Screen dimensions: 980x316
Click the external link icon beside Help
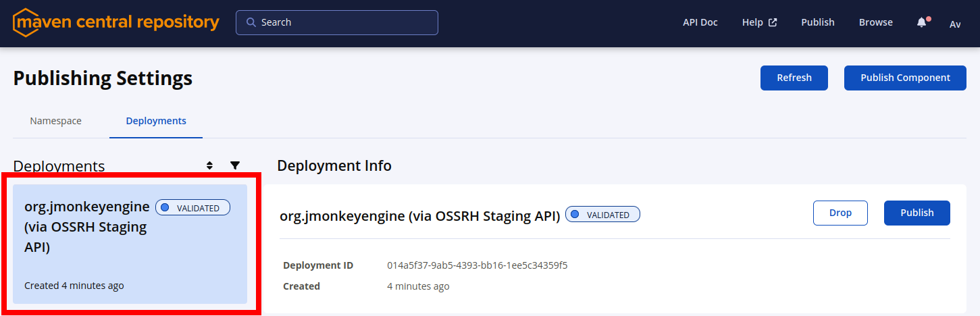click(x=773, y=22)
